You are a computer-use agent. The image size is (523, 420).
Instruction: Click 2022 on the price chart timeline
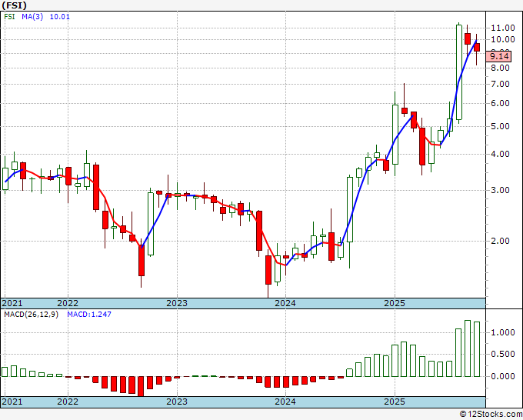pos(68,303)
